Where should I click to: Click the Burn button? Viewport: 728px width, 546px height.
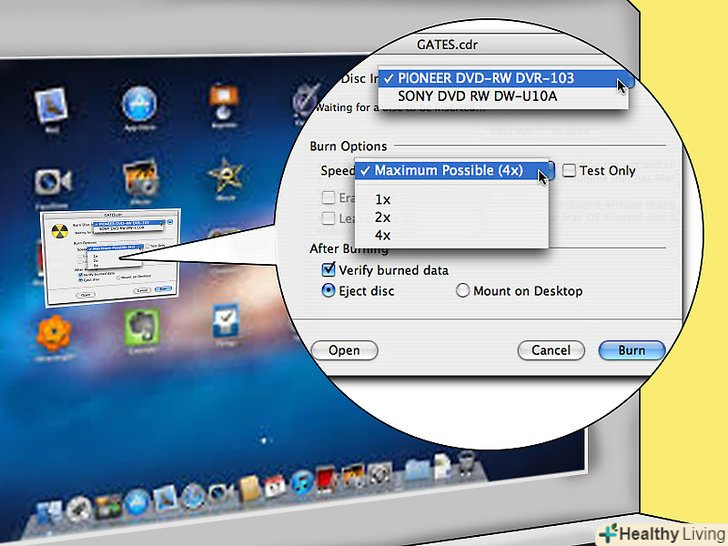[x=631, y=351]
